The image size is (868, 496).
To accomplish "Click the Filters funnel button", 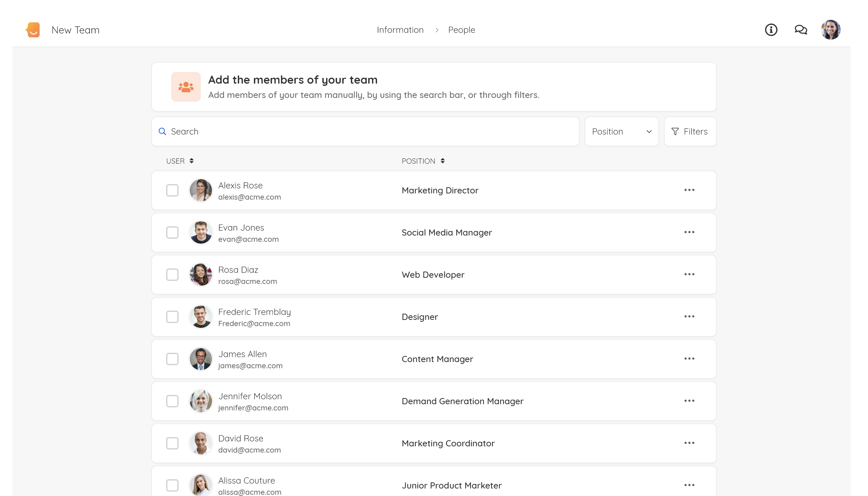I will point(690,131).
